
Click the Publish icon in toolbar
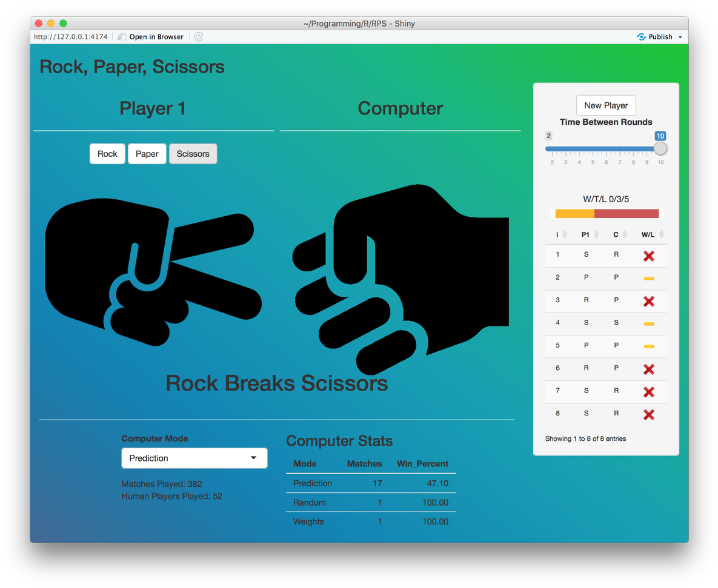point(642,37)
